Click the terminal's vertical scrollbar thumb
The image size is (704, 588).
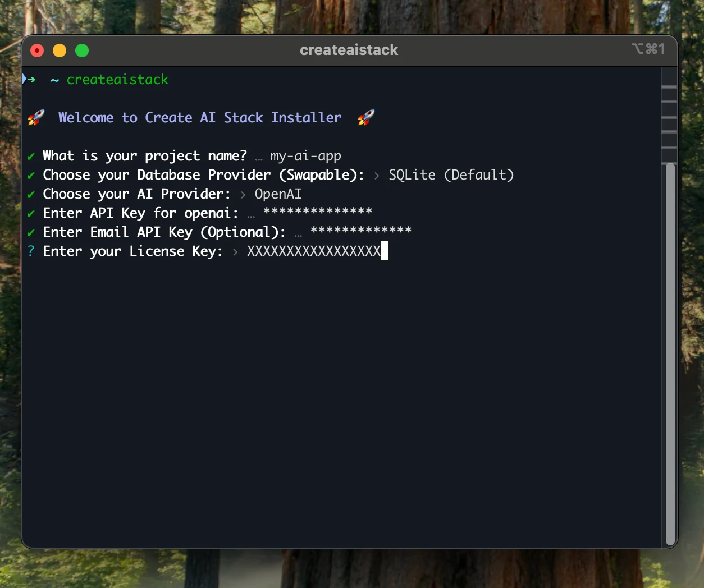[x=670, y=353]
